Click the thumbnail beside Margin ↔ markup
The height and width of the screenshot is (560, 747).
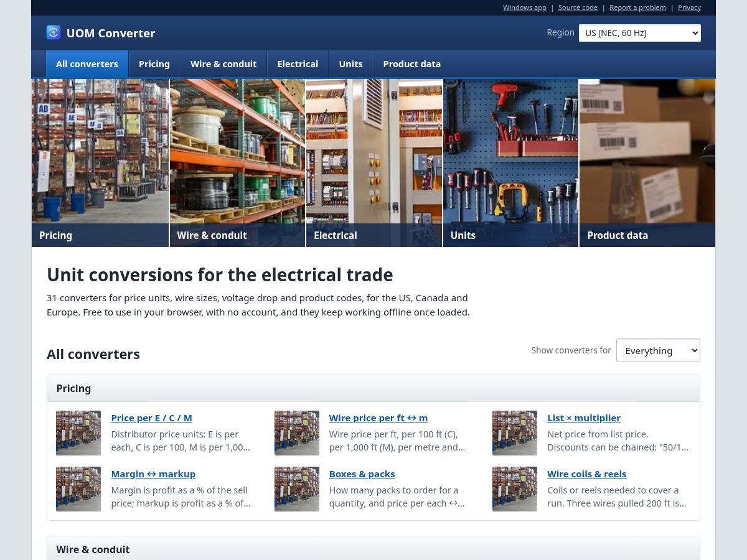point(78,489)
